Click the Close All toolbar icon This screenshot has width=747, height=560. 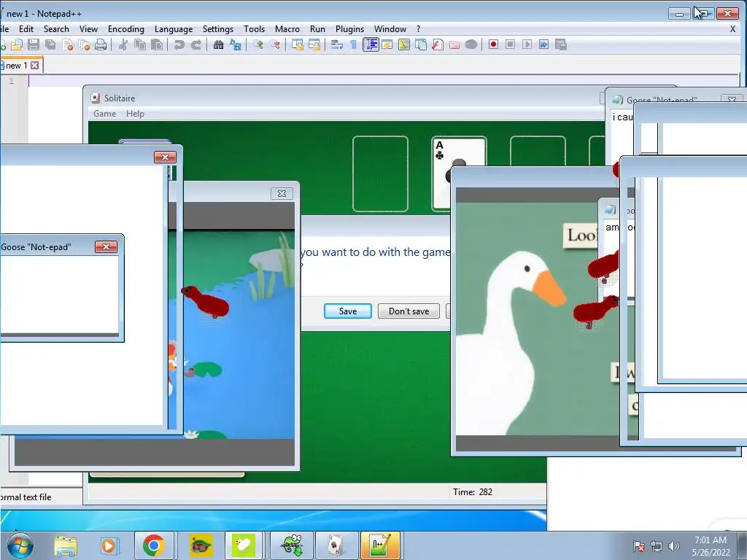point(85,44)
